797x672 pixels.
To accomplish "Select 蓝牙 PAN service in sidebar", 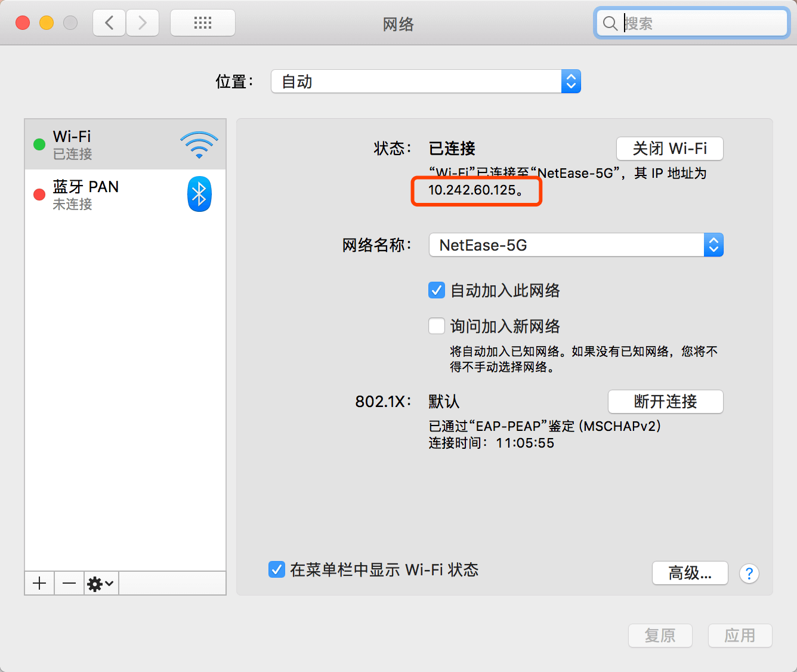I will pos(107,195).
